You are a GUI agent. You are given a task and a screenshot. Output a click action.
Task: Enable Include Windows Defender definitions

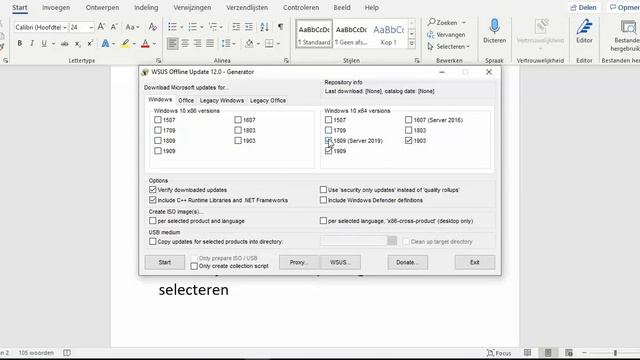pyautogui.click(x=323, y=200)
